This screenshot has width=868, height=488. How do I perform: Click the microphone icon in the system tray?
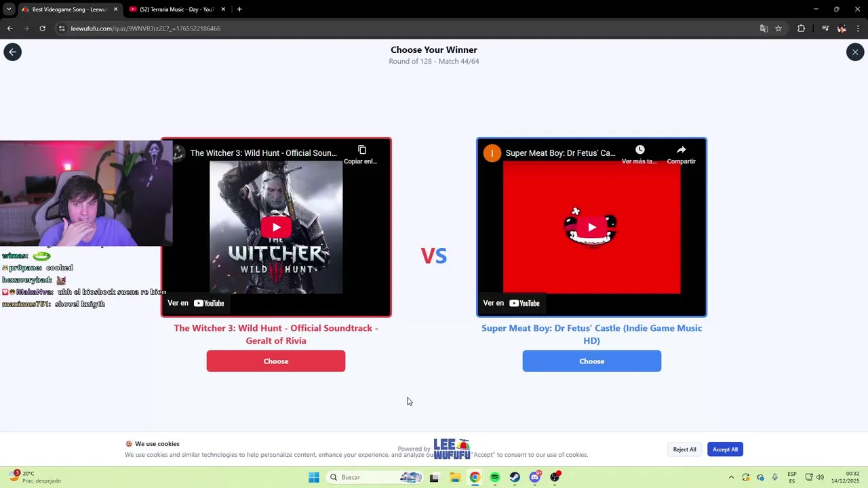click(x=775, y=477)
